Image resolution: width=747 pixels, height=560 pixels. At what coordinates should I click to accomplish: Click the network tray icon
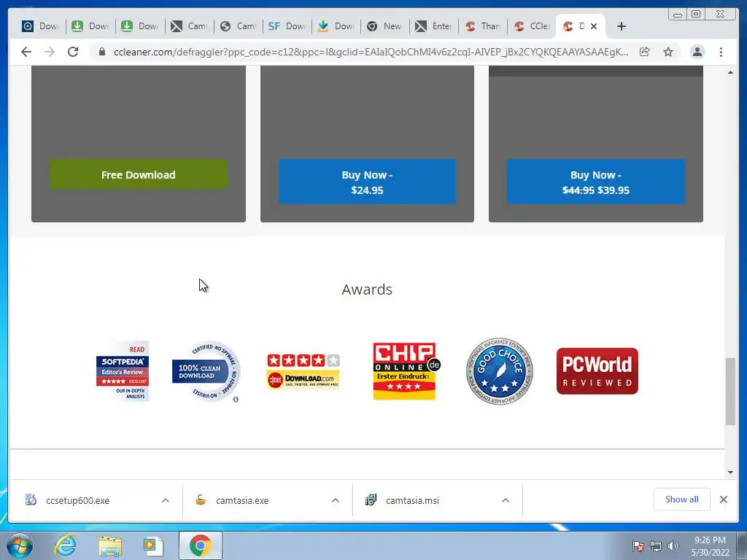tap(656, 546)
